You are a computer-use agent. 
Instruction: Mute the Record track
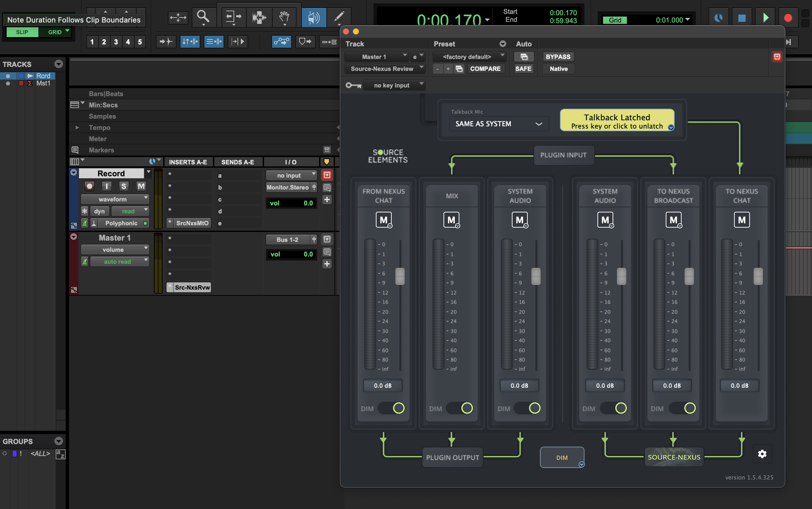141,186
